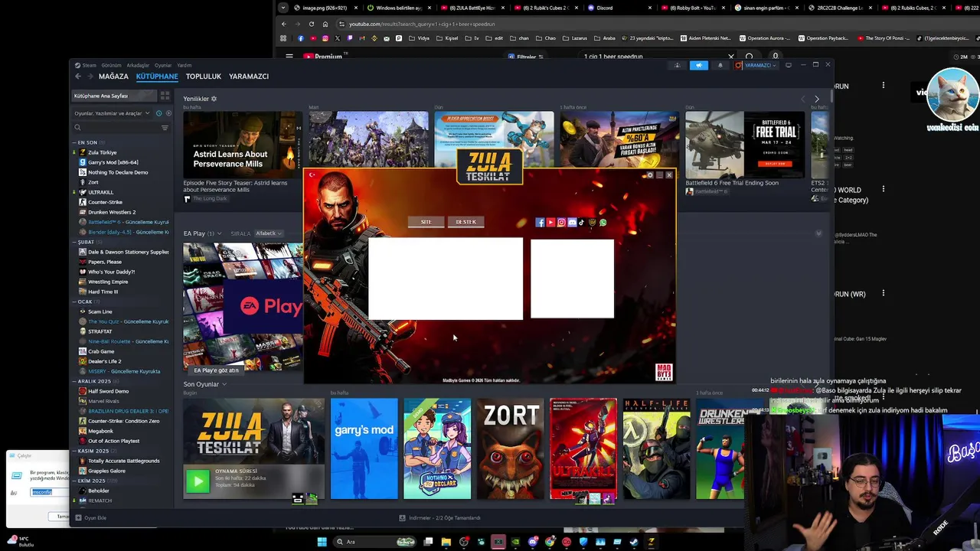Open Windows Start button
980x551 pixels.
click(x=322, y=542)
